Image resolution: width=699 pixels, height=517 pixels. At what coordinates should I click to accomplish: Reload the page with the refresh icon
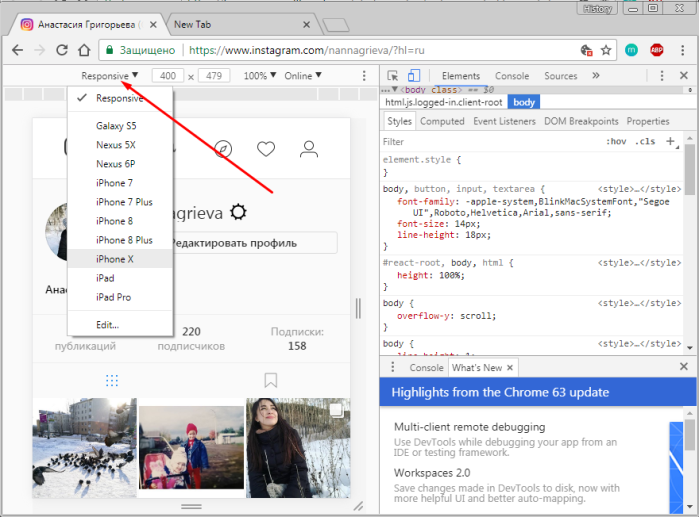tap(62, 50)
